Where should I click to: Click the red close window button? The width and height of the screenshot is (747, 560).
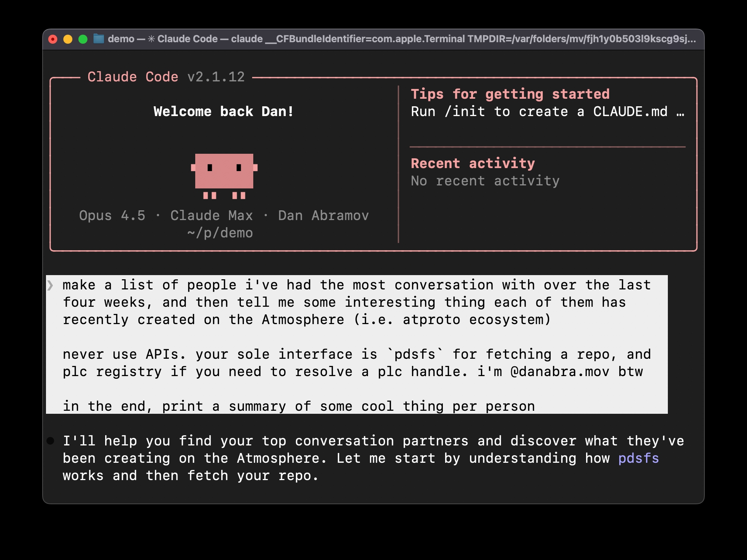(53, 39)
